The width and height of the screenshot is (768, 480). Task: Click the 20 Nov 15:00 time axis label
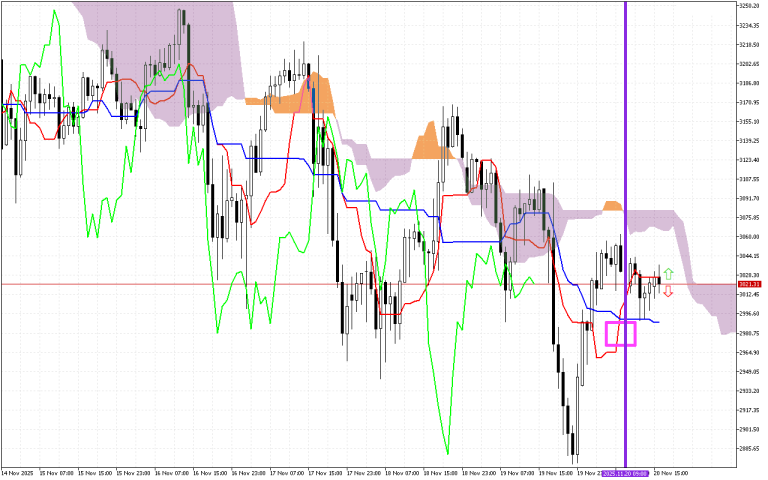pos(672,474)
